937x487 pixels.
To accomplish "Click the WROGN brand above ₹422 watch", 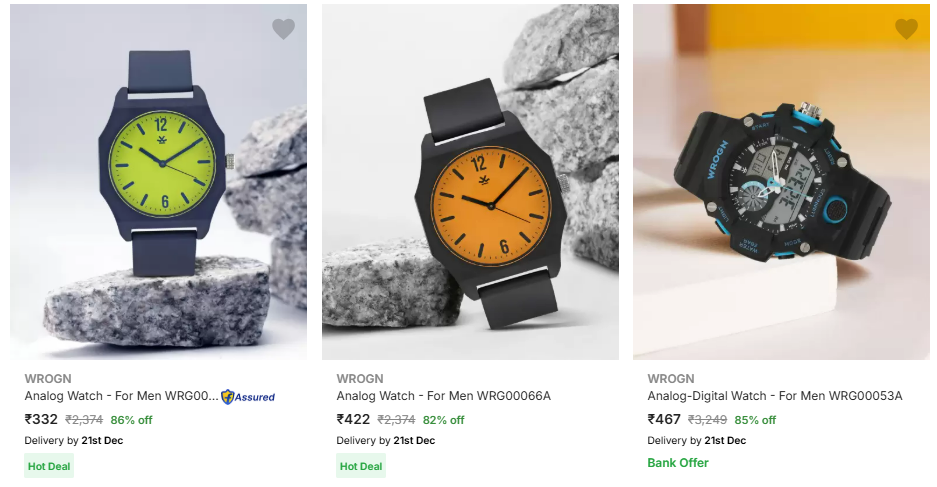I will (x=360, y=379).
